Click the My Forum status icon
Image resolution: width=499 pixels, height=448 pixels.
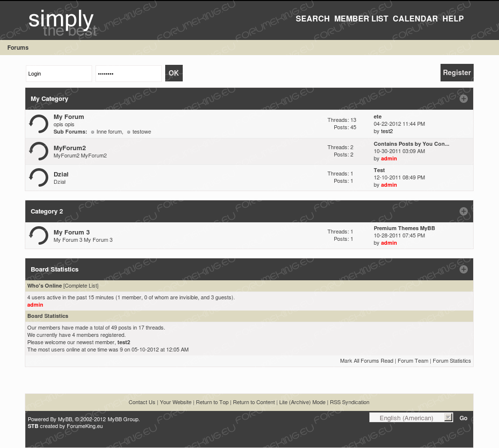tap(38, 124)
